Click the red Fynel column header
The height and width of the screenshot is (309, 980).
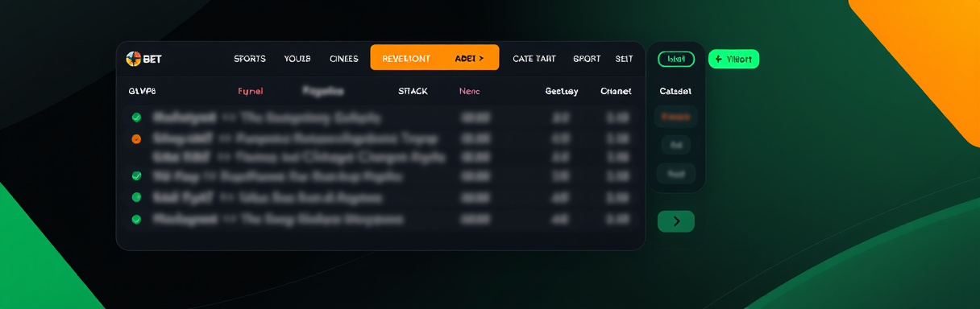pyautogui.click(x=251, y=91)
